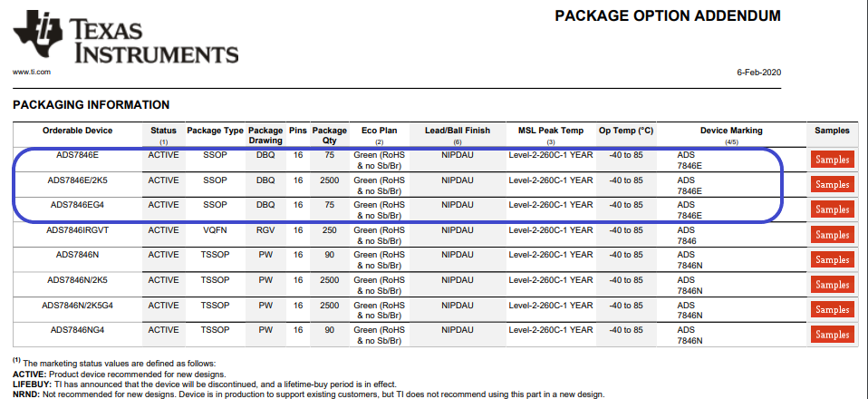Click Samples button for ADS7846N/2K5G4

pos(833,309)
